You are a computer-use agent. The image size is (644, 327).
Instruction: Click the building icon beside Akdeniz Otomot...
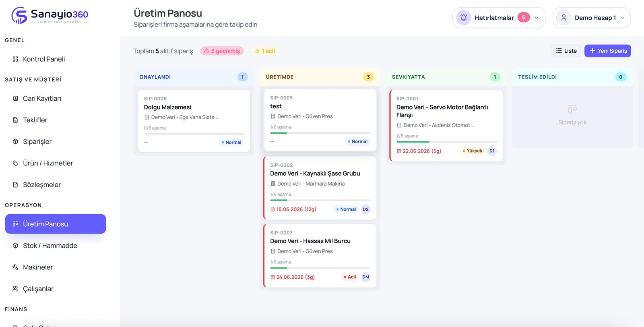[x=399, y=125]
